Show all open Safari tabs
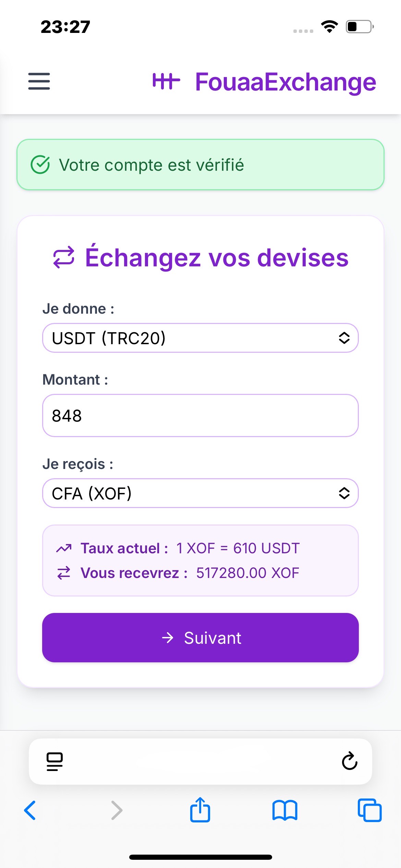Screen dimensions: 401x868 [x=369, y=810]
